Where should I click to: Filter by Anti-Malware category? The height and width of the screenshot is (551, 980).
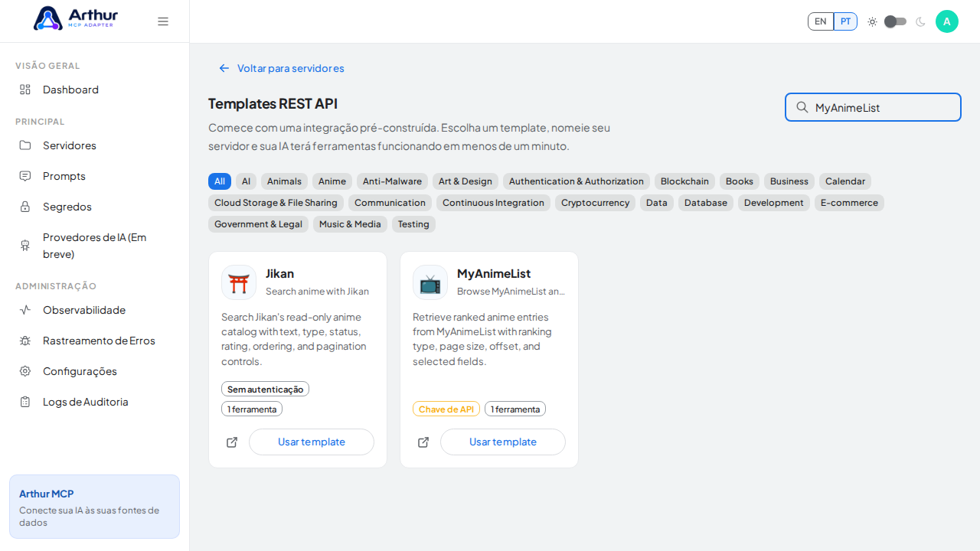pos(392,181)
